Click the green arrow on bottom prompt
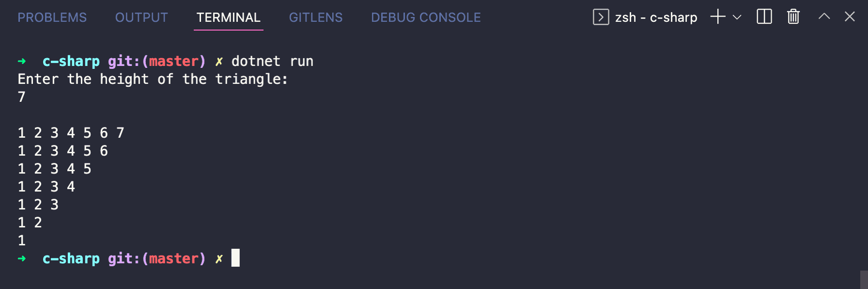 coord(22,258)
